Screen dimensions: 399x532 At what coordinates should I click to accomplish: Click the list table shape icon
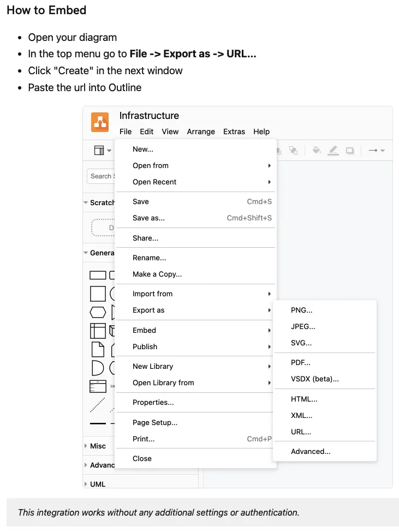pos(98,386)
